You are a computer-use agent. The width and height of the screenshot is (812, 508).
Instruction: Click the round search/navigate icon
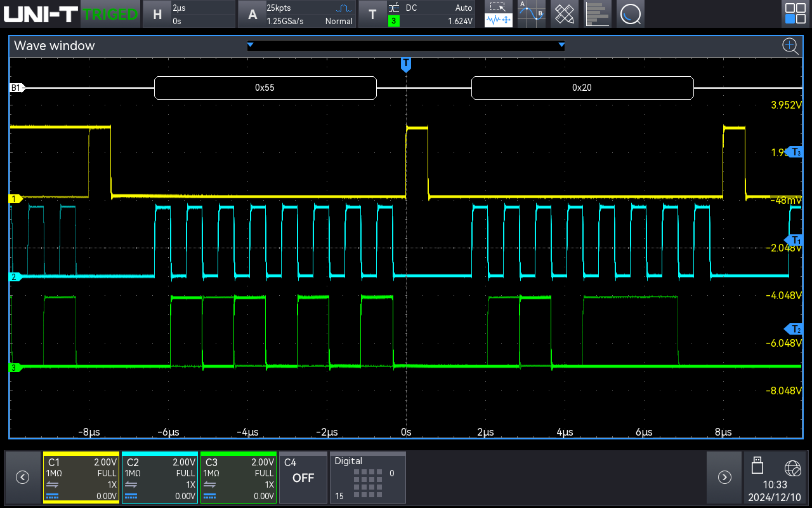pyautogui.click(x=631, y=14)
